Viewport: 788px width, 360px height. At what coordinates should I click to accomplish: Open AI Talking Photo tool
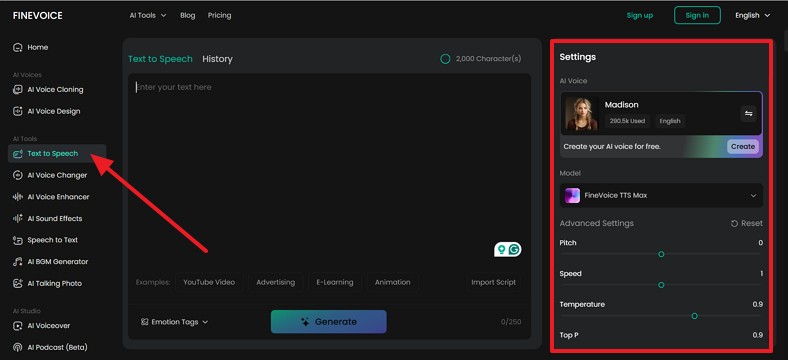point(48,283)
